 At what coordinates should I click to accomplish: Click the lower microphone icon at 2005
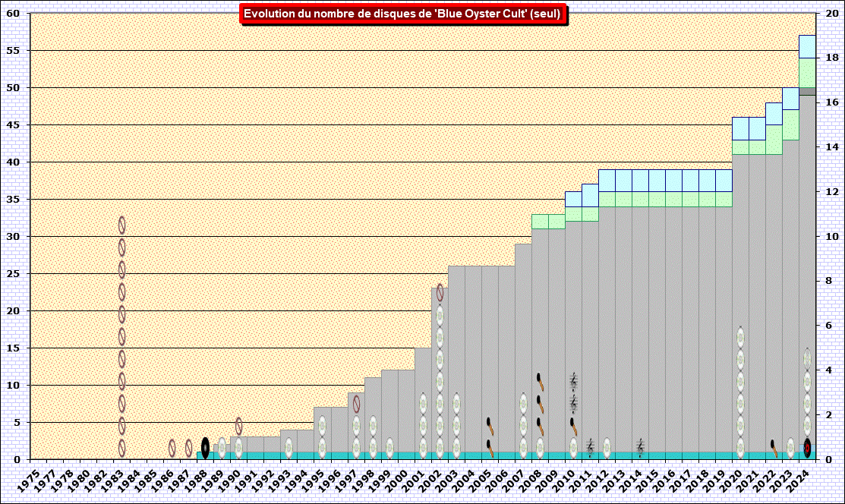point(490,448)
